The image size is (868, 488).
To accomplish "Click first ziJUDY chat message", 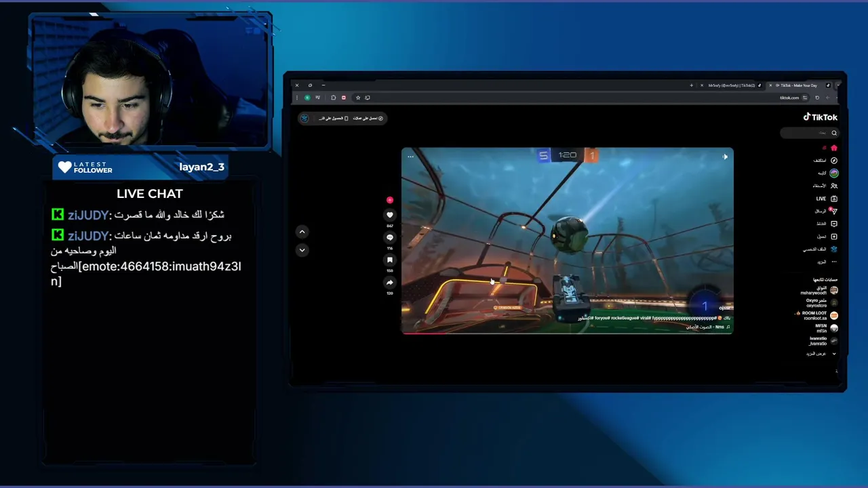I will click(138, 215).
